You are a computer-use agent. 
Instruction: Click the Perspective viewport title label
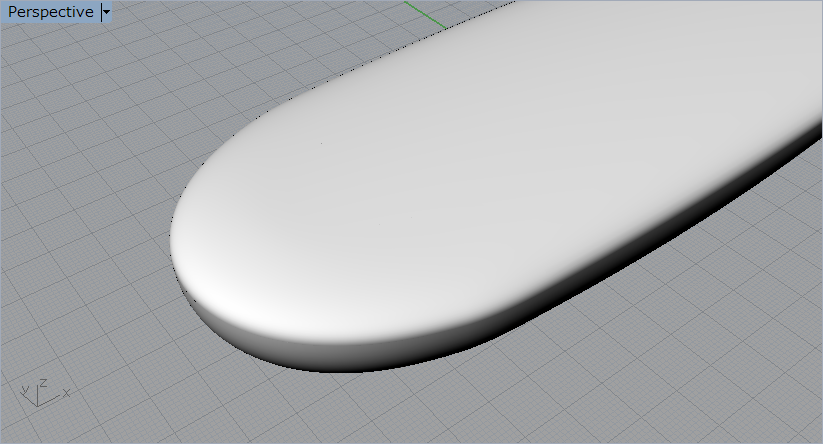point(50,12)
